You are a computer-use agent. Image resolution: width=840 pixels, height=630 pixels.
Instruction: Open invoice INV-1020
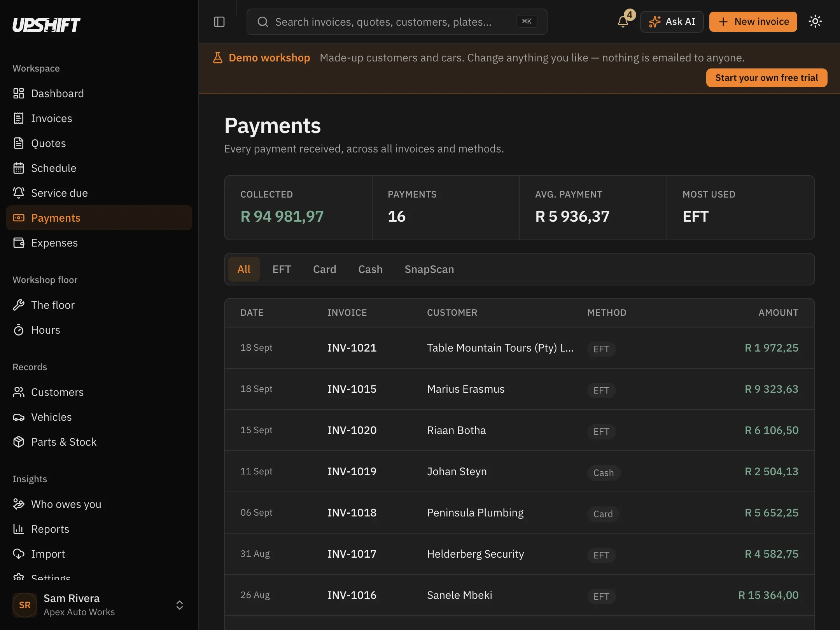352,430
